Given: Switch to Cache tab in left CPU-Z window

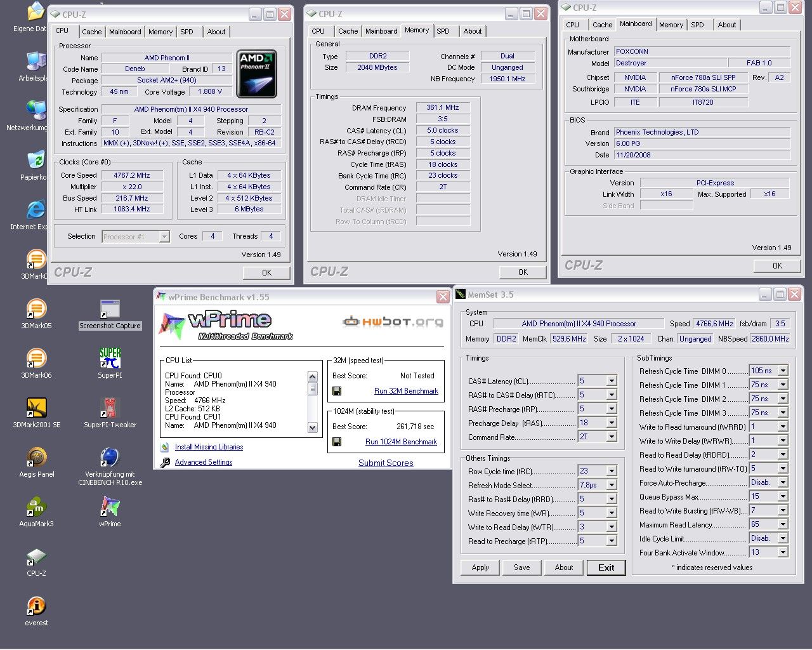Looking at the screenshot, I should (x=91, y=32).
